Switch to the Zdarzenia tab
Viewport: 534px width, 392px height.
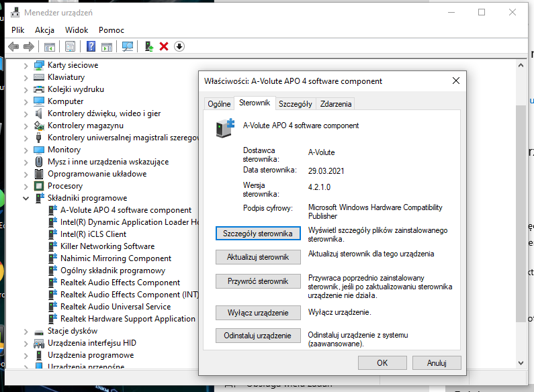[336, 104]
